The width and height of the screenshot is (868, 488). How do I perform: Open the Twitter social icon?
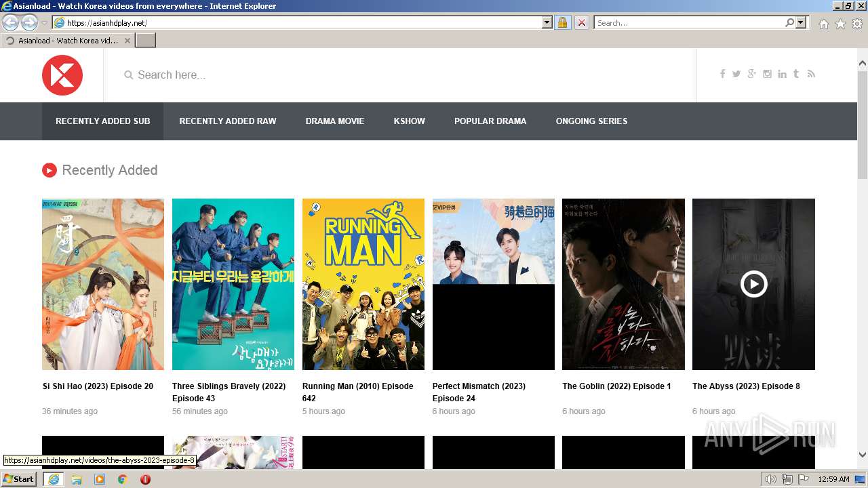click(736, 74)
